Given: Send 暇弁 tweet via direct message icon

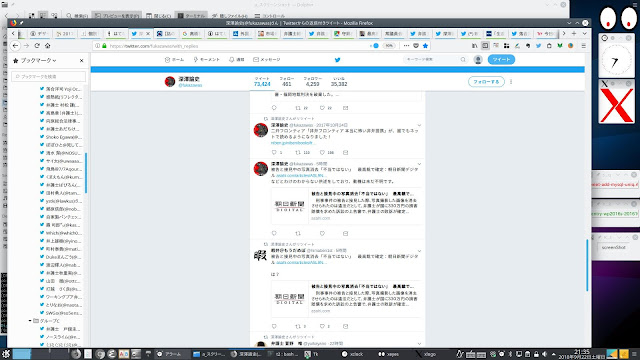Looking at the screenshot, I should click(346, 326).
